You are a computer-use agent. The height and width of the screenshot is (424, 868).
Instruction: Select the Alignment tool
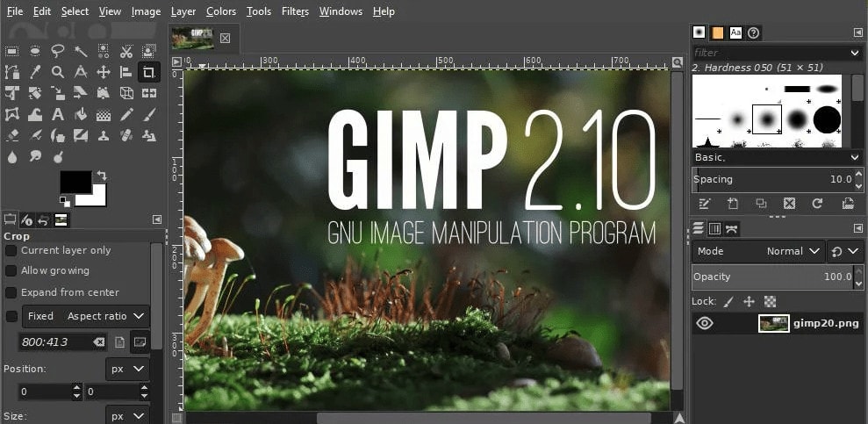tap(126, 72)
